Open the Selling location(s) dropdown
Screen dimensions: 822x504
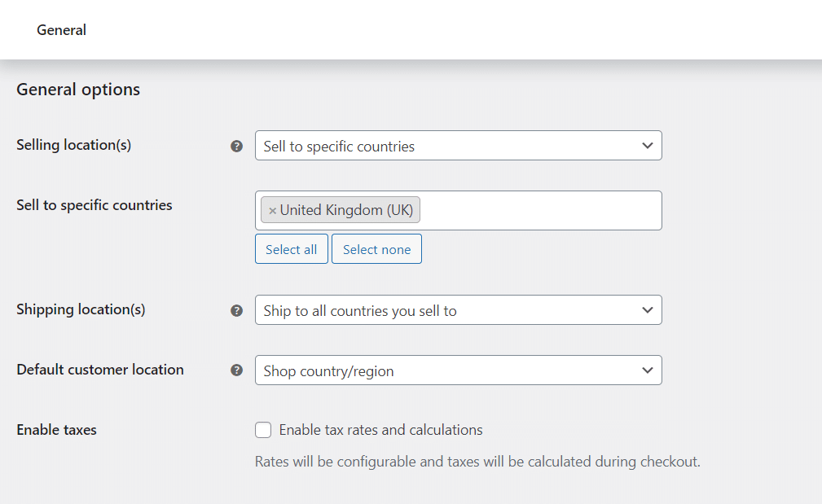coord(456,146)
